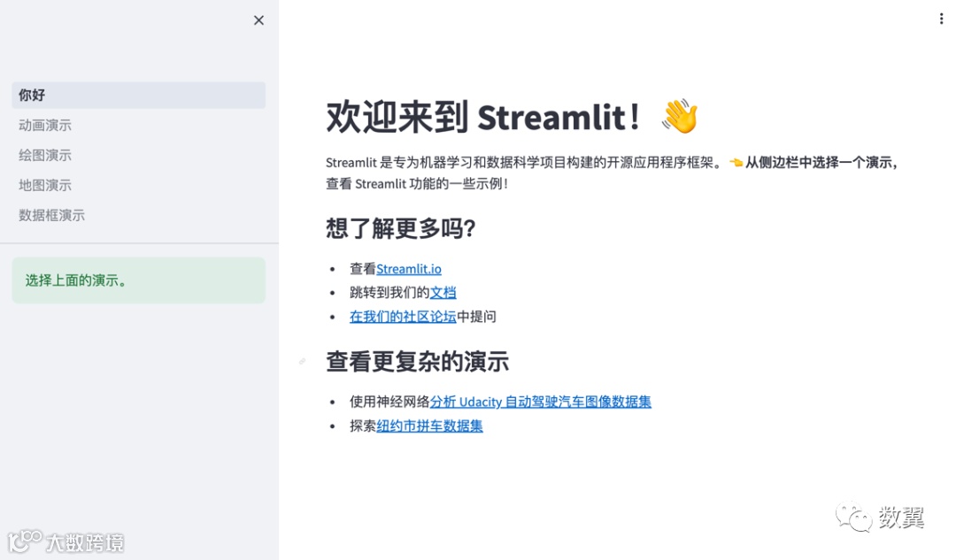Click the 查看更复杂的演示 heading
Image resolution: width=956 pixels, height=560 pixels.
[417, 361]
